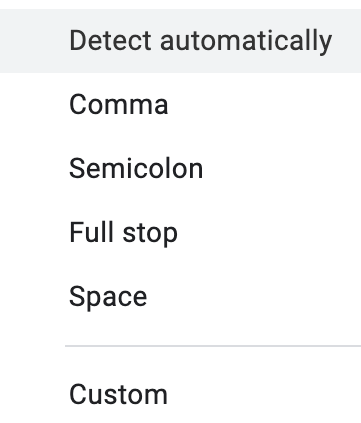Click the highlighted Detect automatically row
This screenshot has width=361, height=423.
pyautogui.click(x=180, y=41)
